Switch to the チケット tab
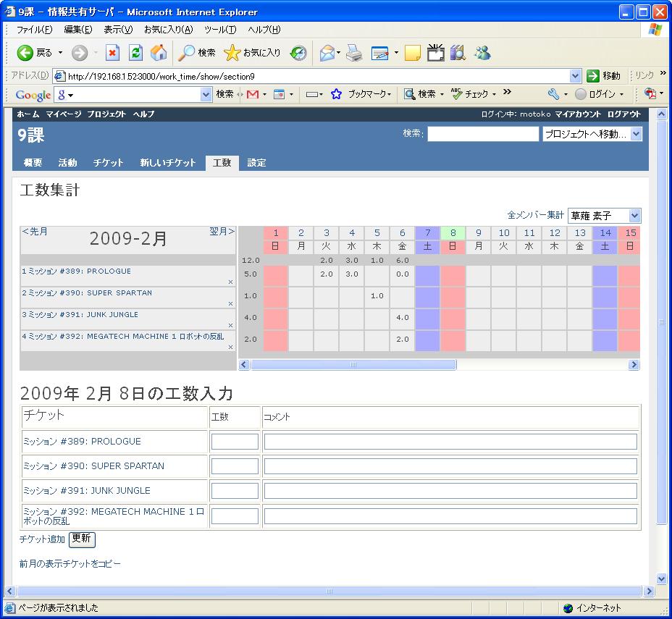Viewport: 672px width, 619px height. (x=108, y=163)
